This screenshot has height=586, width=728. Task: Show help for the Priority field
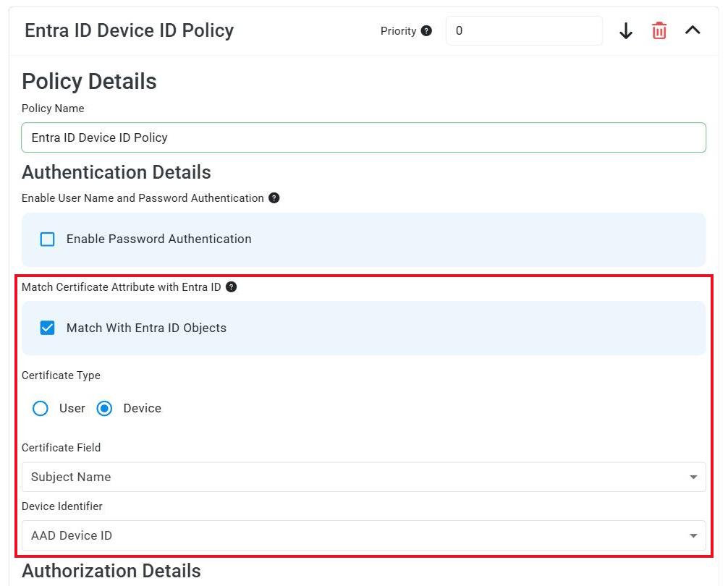(x=426, y=30)
